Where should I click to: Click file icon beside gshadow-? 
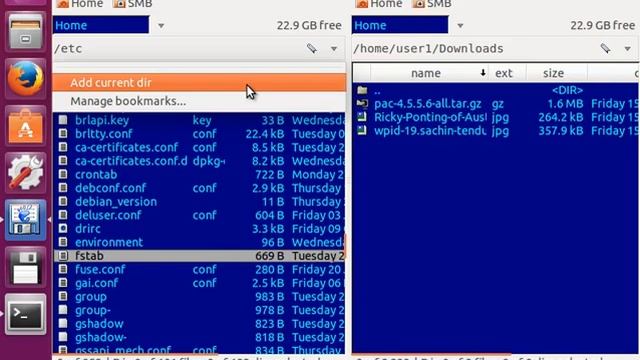(x=63, y=337)
